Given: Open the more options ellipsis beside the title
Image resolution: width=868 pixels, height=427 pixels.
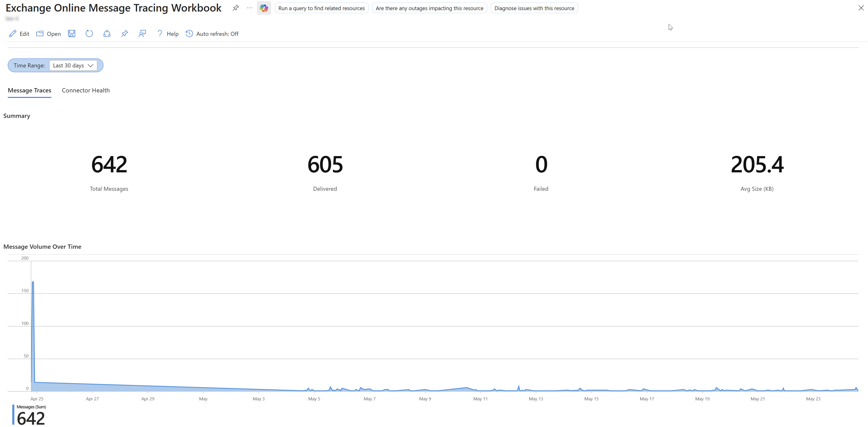Looking at the screenshot, I should pos(250,8).
